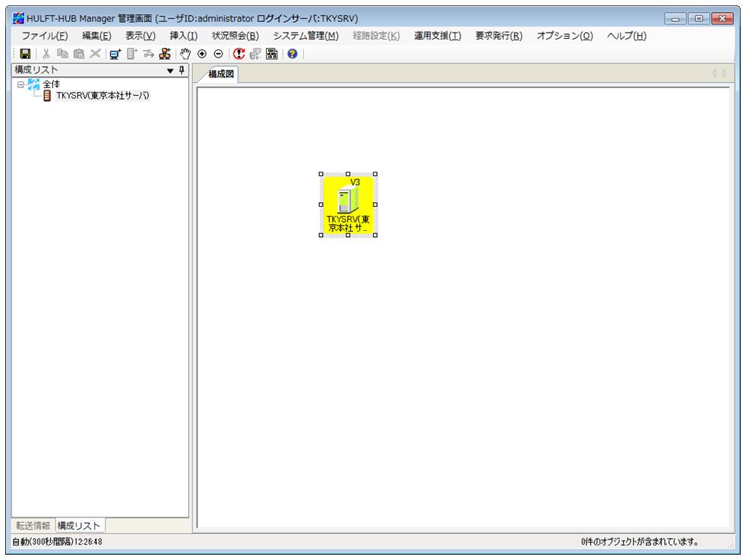This screenshot has width=746, height=560.
Task: Click the add group network icon
Action: [163, 54]
